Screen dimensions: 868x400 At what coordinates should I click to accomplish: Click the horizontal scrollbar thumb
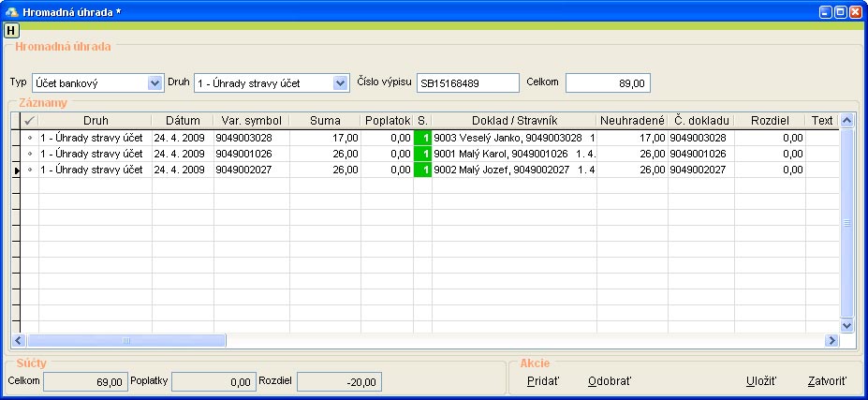click(x=126, y=341)
